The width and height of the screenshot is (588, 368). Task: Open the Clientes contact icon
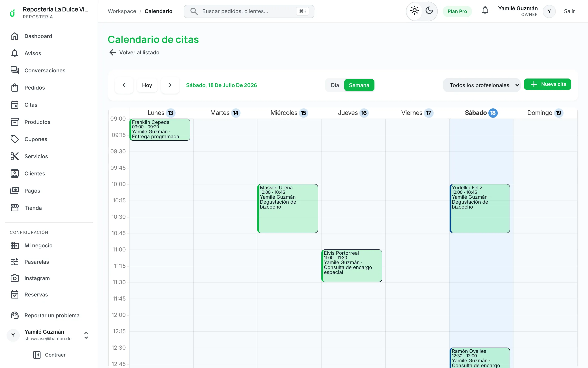14,174
